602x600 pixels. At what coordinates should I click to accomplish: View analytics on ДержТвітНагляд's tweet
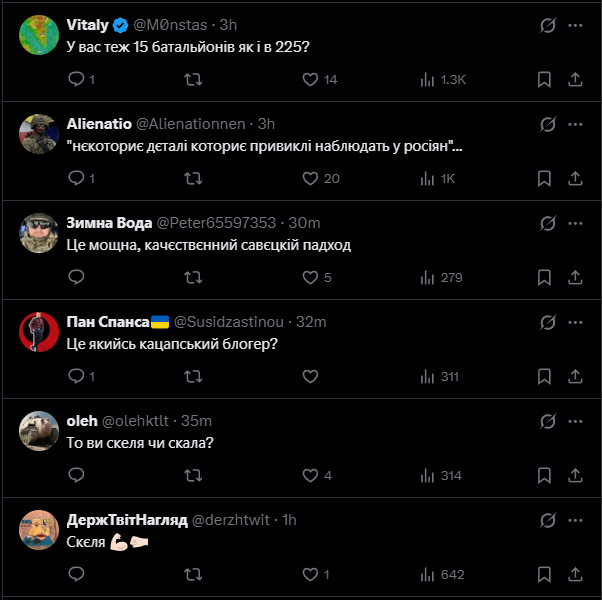(x=427, y=574)
